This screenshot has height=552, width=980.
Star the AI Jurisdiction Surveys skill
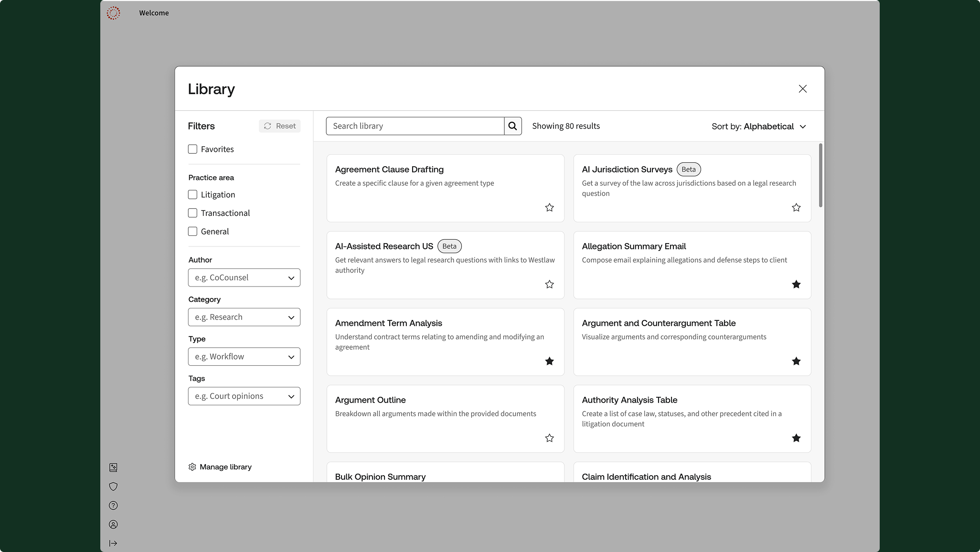tap(796, 208)
